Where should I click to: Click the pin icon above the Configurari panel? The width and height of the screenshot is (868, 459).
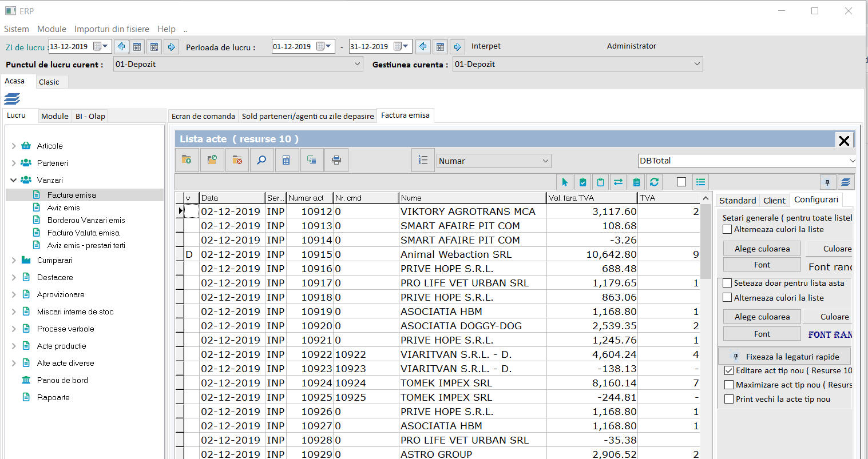pyautogui.click(x=827, y=182)
